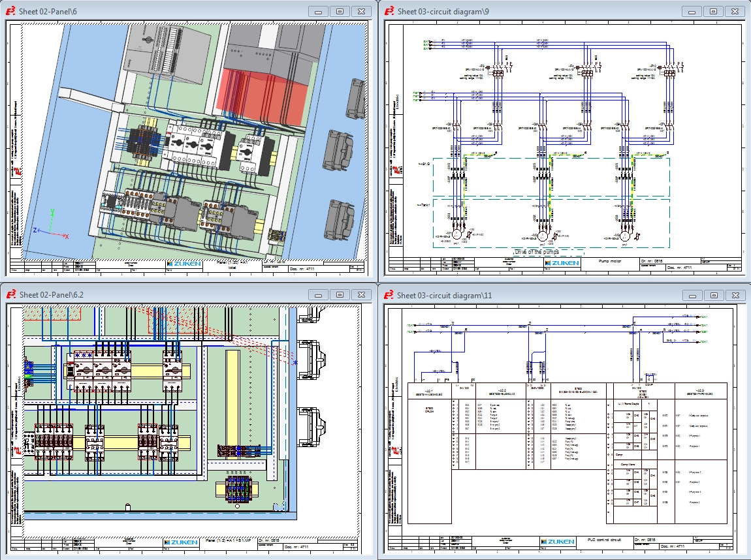The width and height of the screenshot is (751, 560).
Task: Maximize the Sheet 02-Panel\6.2 window
Action: click(x=340, y=294)
